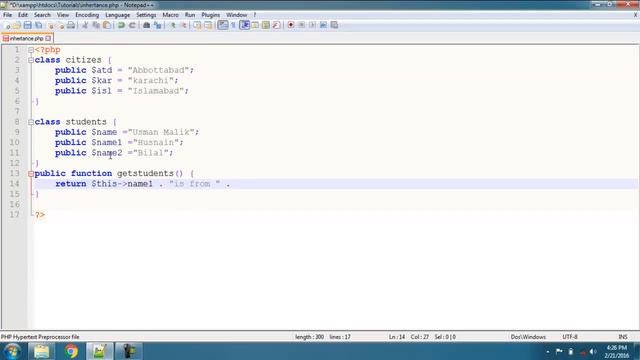Toggle Word Wrap in the toolbar
This screenshot has height=360, width=640.
pyautogui.click(x=223, y=25)
